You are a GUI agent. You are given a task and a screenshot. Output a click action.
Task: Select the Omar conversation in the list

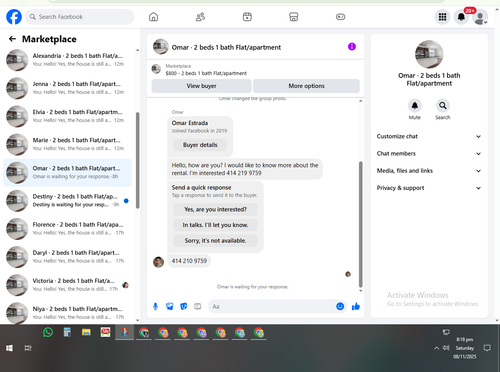pyautogui.click(x=67, y=172)
